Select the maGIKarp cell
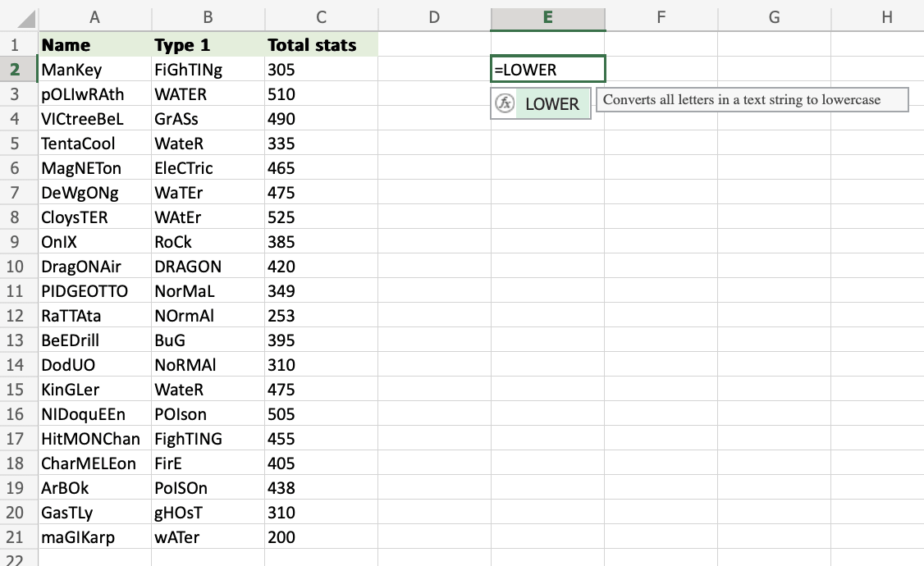Image resolution: width=924 pixels, height=566 pixels. (x=95, y=537)
